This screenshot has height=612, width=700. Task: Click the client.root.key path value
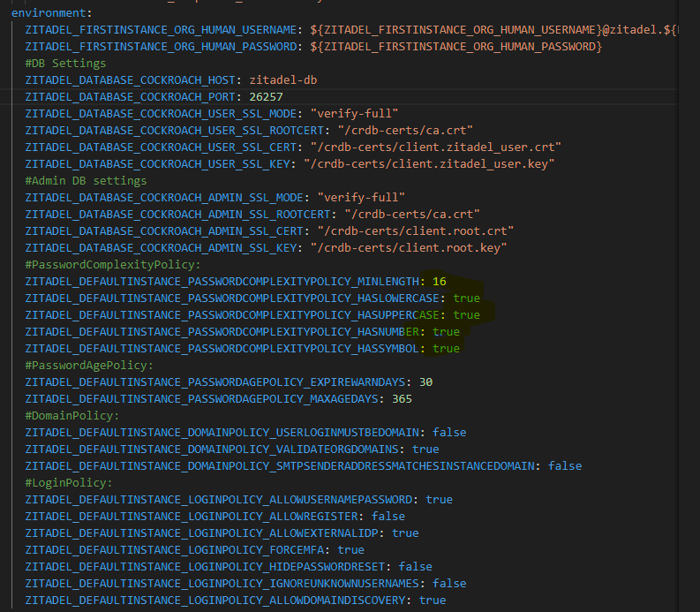[409, 248]
